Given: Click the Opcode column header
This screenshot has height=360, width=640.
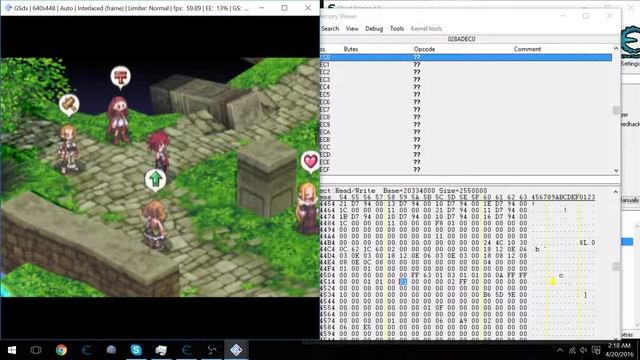Looking at the screenshot, I should pyautogui.click(x=424, y=49).
